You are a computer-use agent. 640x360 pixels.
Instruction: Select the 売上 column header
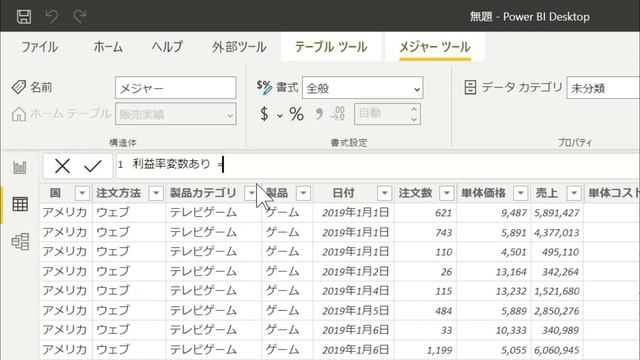[547, 193]
